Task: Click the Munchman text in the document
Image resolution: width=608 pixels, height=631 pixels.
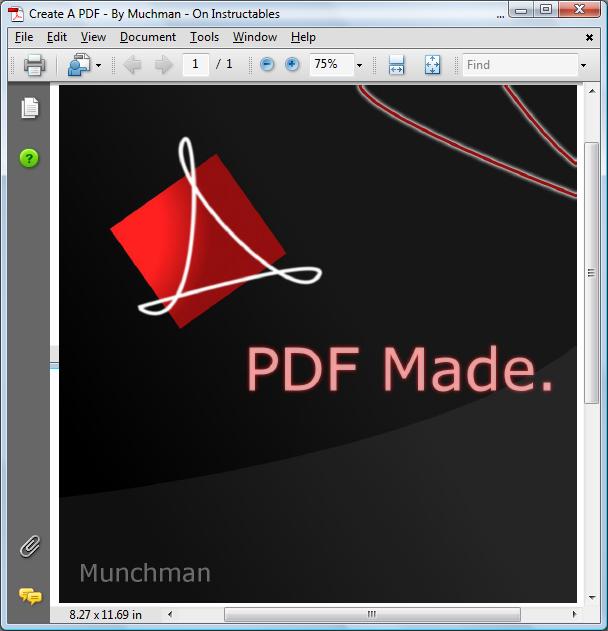Action: [145, 573]
